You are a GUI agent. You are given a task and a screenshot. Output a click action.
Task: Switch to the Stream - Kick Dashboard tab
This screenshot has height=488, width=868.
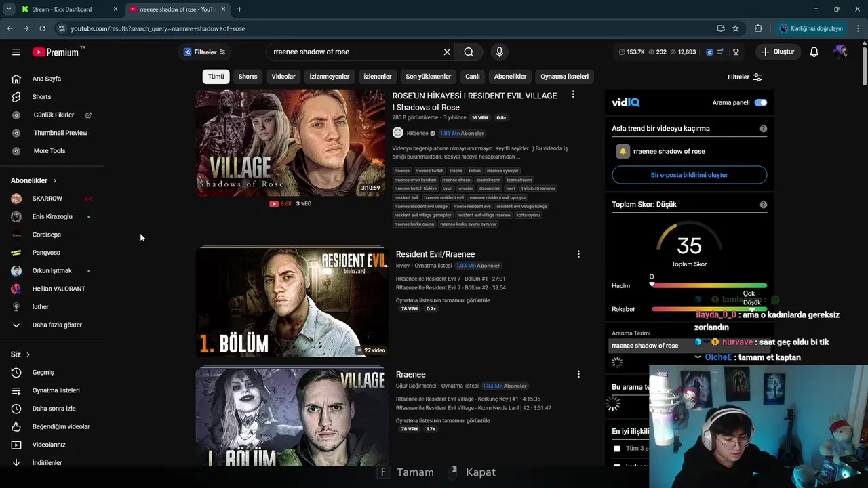coord(68,9)
